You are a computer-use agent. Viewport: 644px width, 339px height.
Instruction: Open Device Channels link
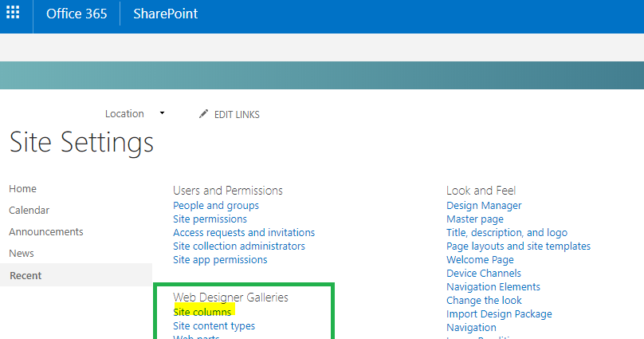pyautogui.click(x=484, y=274)
